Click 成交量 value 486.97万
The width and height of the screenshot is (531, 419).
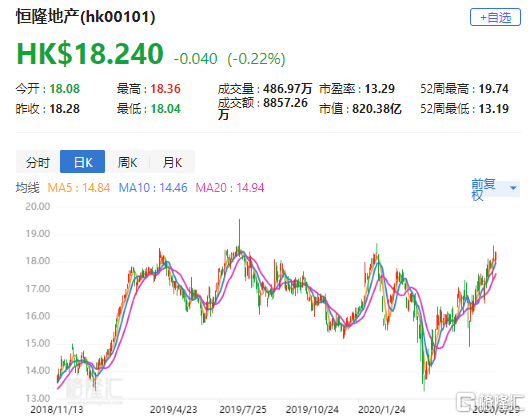click(288, 89)
